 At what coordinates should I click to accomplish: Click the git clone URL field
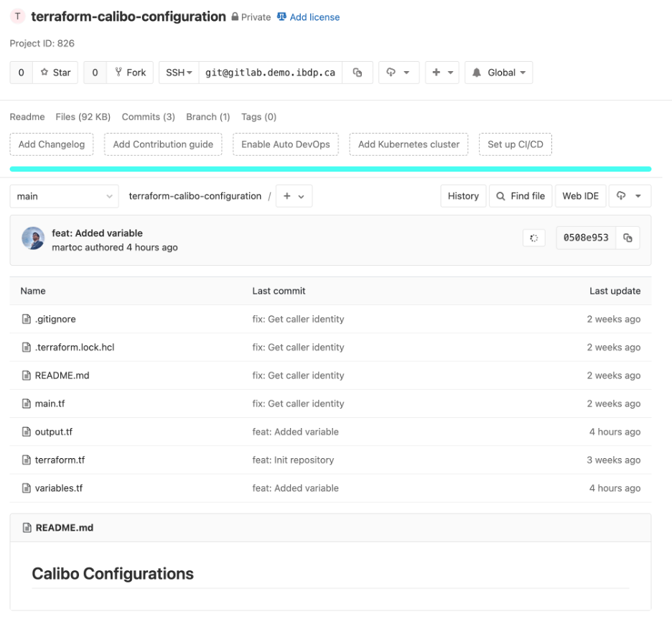pos(270,73)
